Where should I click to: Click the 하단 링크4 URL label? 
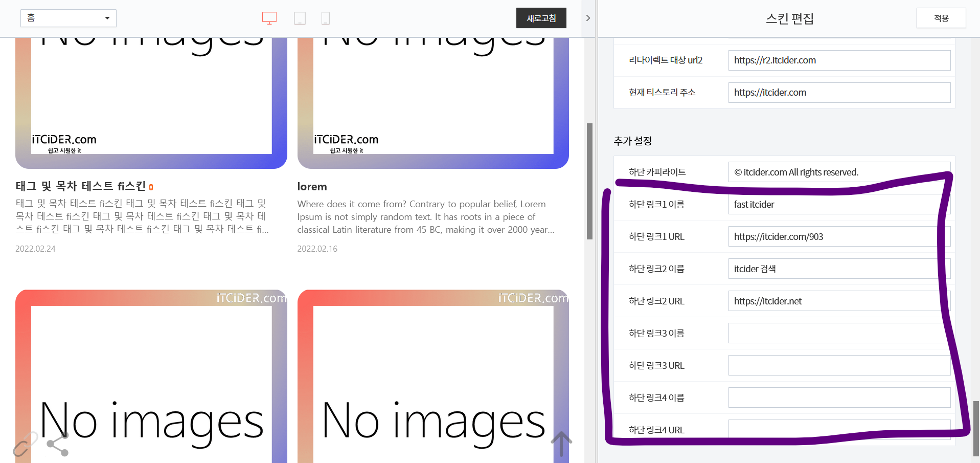[x=656, y=430]
